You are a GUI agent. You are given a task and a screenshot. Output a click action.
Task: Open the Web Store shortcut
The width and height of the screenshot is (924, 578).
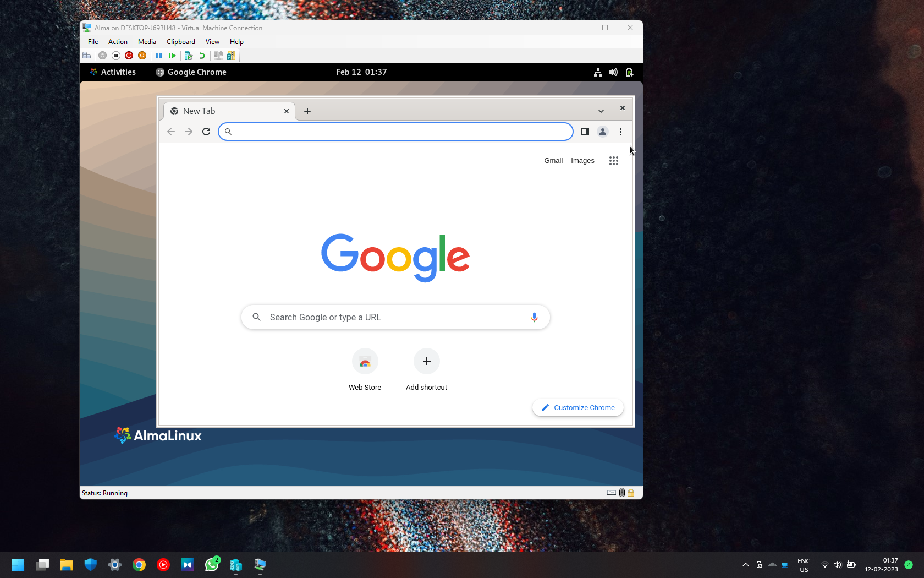(x=365, y=362)
